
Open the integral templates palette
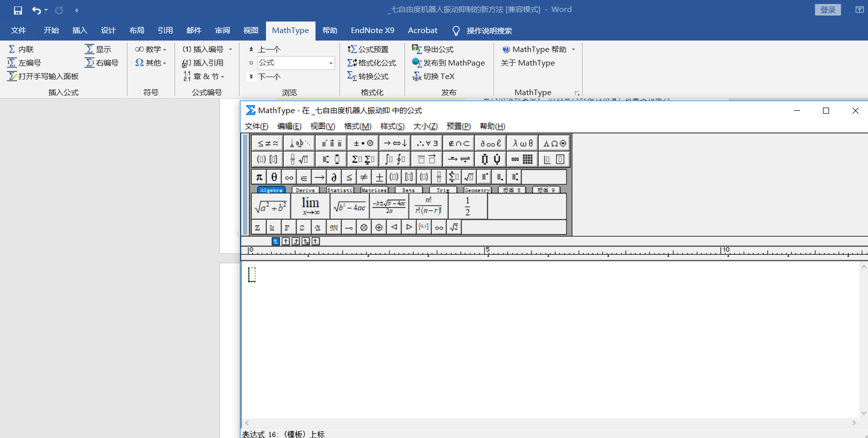click(395, 159)
